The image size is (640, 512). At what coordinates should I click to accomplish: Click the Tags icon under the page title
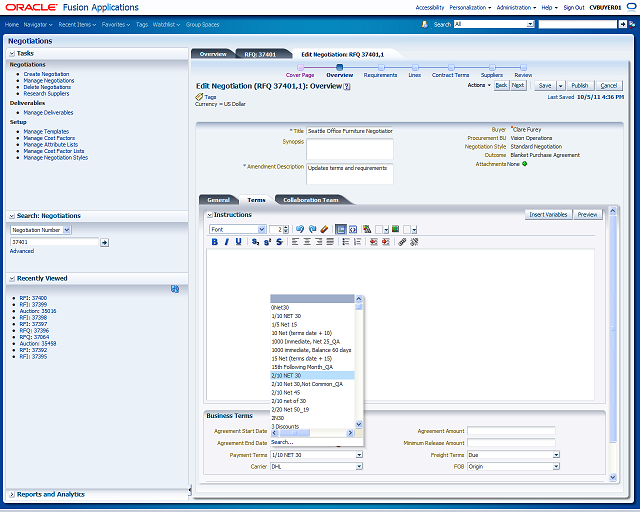pyautogui.click(x=199, y=97)
